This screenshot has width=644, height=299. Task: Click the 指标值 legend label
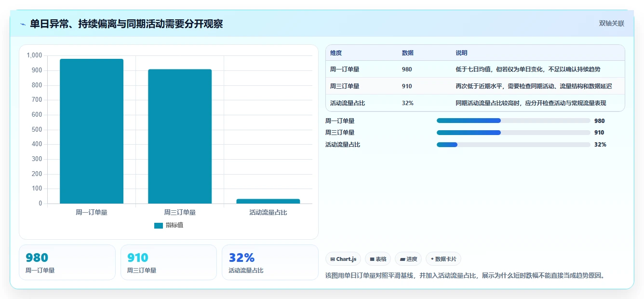click(x=174, y=225)
